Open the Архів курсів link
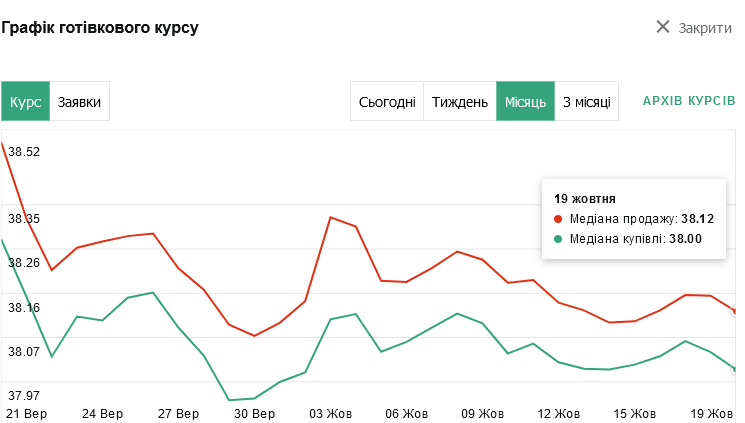 point(688,102)
